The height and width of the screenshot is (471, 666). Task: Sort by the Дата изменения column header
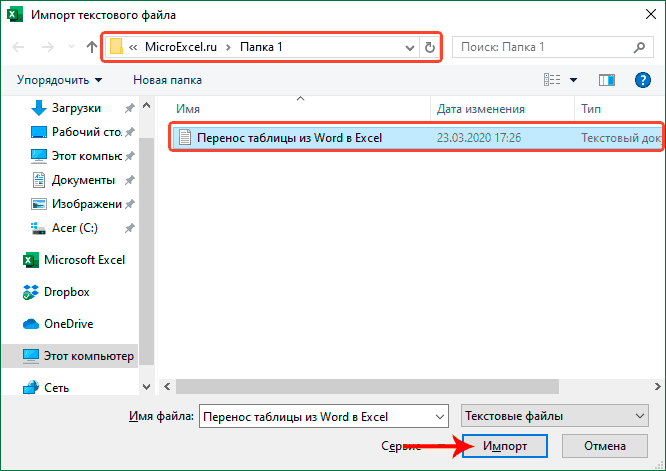pyautogui.click(x=480, y=109)
